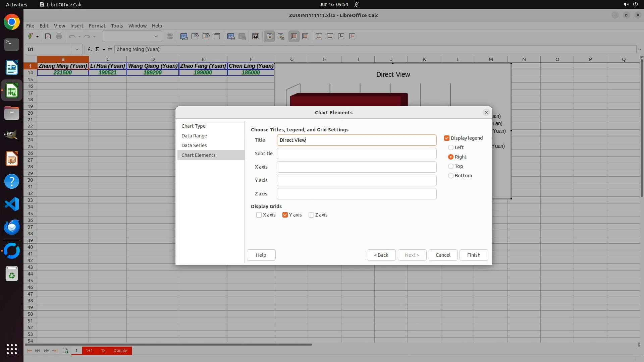The height and width of the screenshot is (362, 644).
Task: Click the Chart Type toolbar icon
Action: (184, 37)
